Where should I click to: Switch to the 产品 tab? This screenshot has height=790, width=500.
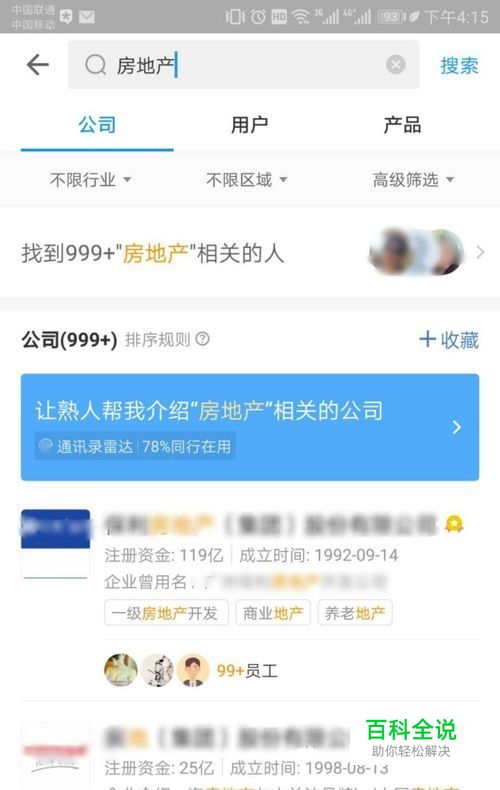pos(402,125)
